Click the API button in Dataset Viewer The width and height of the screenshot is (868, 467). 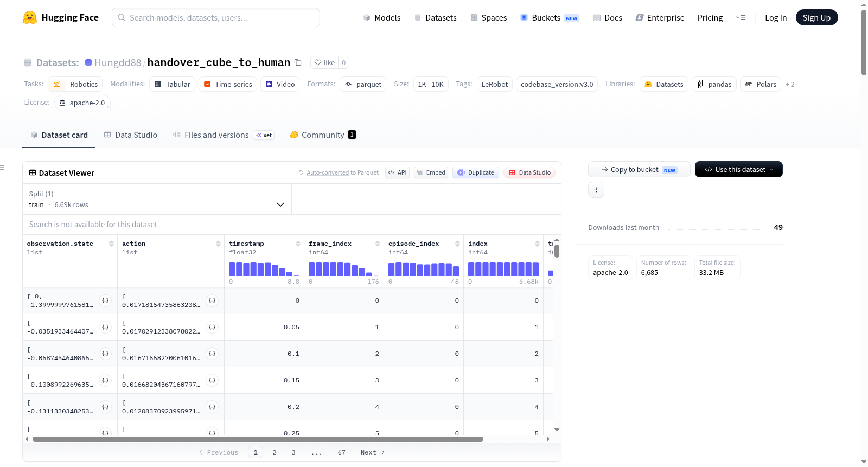pos(397,172)
